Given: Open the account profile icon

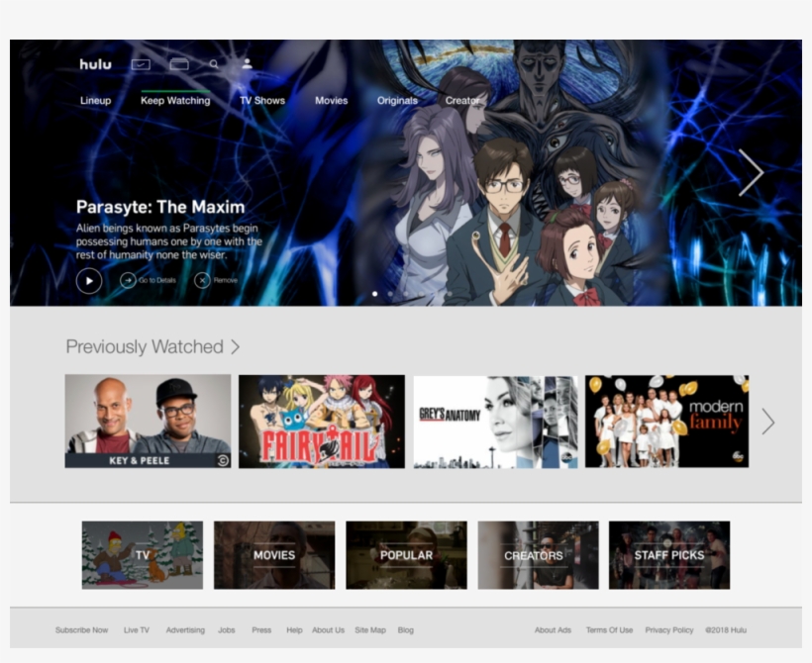Looking at the screenshot, I should [x=247, y=63].
